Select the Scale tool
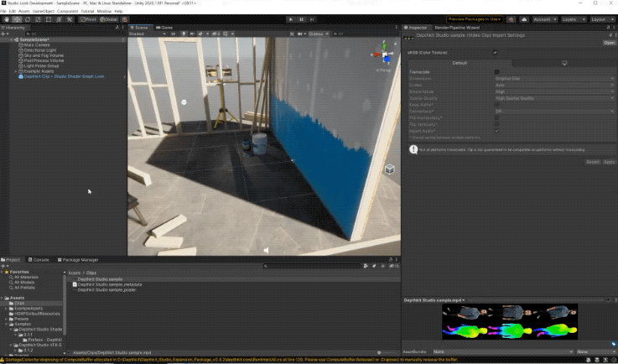The width and height of the screenshot is (618, 364). point(38,19)
